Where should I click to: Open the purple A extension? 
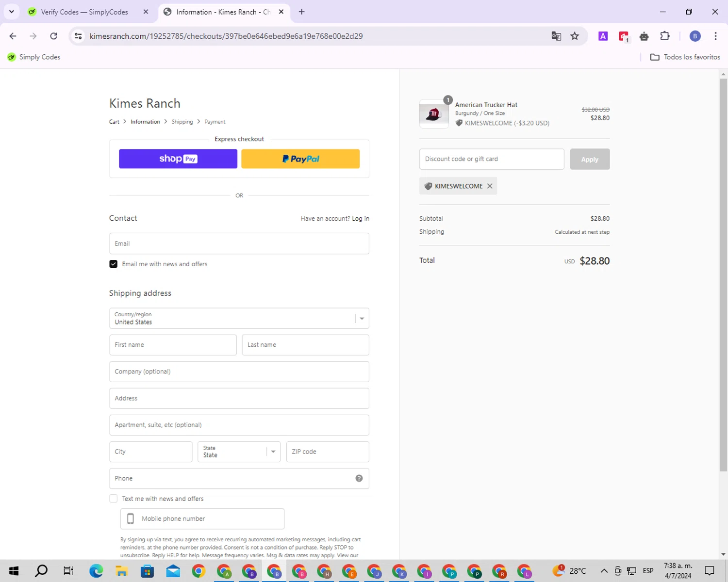point(603,36)
